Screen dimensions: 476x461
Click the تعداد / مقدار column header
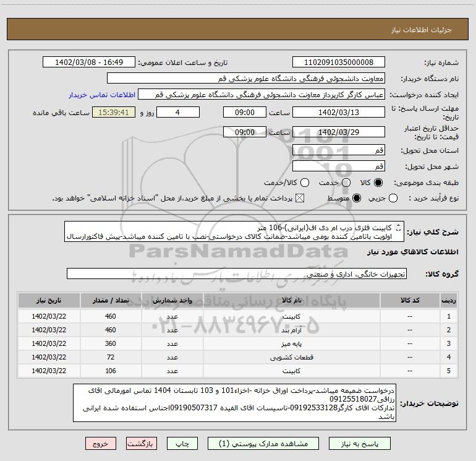click(111, 300)
